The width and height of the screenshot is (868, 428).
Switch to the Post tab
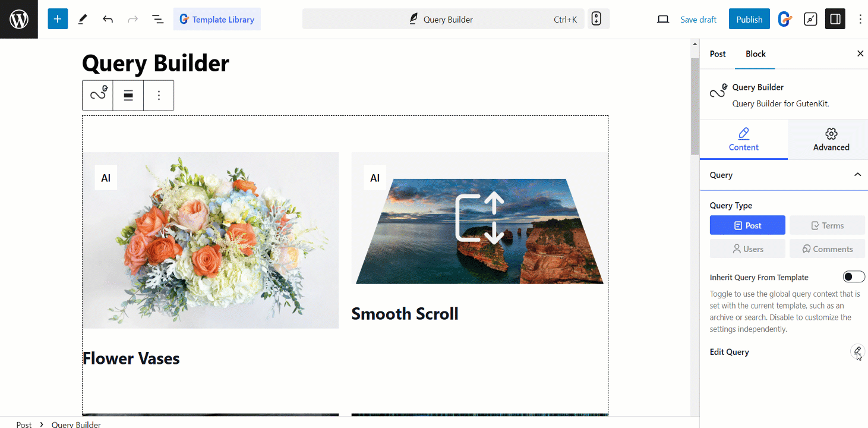tap(718, 53)
